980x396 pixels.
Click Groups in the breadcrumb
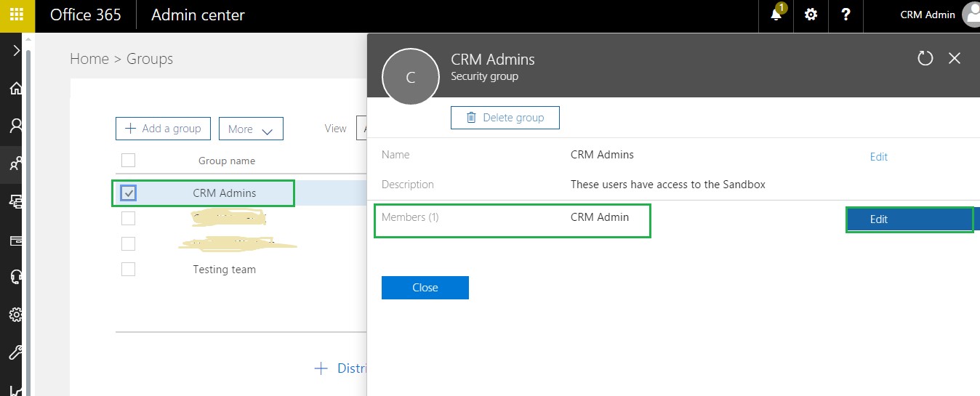coord(150,59)
